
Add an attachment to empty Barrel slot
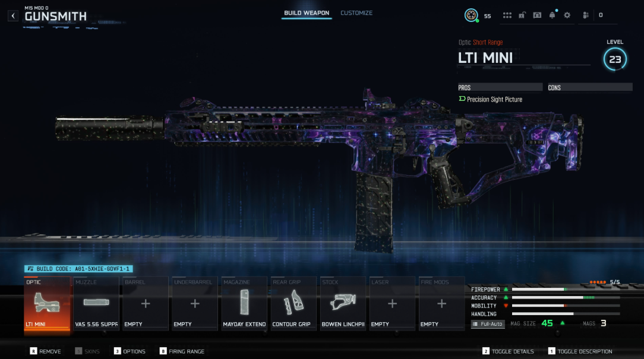146,303
